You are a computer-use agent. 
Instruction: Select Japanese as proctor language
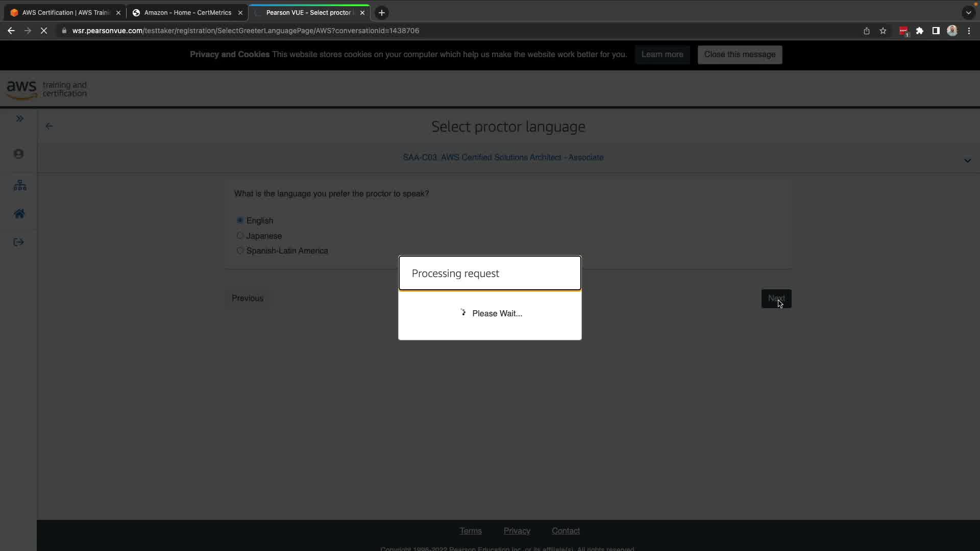pyautogui.click(x=240, y=236)
